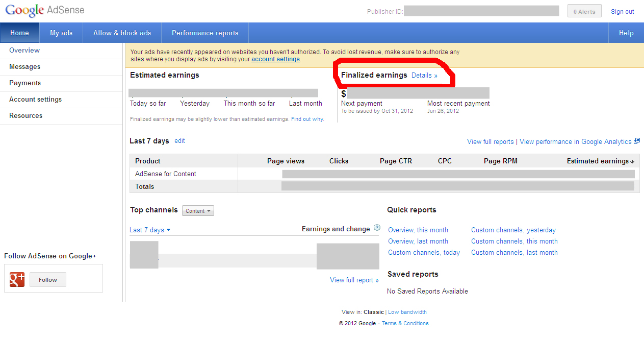Open Finalized earnings Details link
Viewport: 644px width, 339px height.
(424, 76)
